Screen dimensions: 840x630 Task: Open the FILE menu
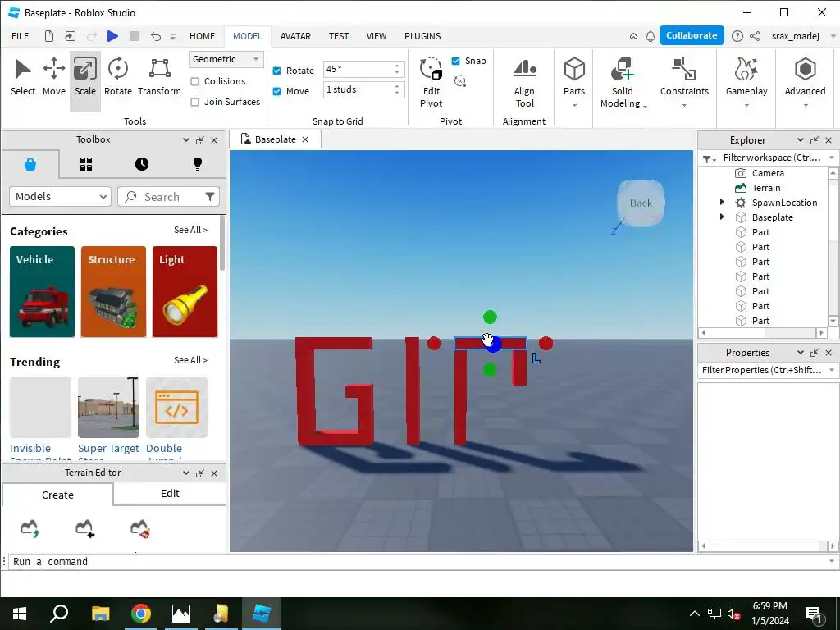coord(21,36)
